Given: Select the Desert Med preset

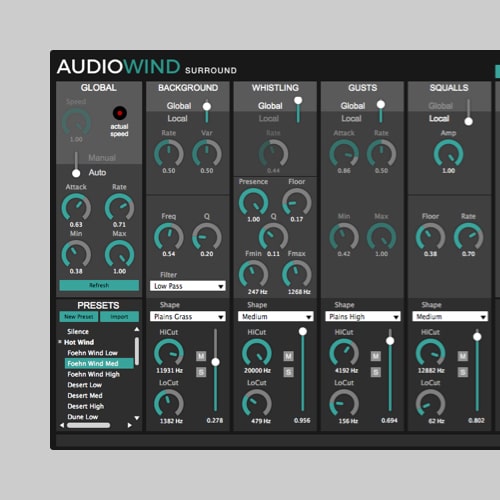Looking at the screenshot, I should (85, 395).
